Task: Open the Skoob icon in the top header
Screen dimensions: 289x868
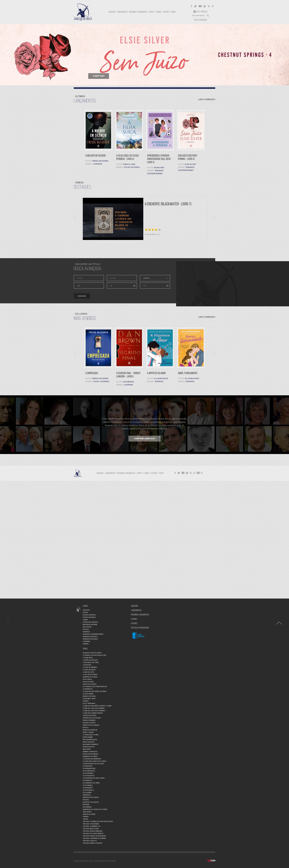Action: click(208, 6)
